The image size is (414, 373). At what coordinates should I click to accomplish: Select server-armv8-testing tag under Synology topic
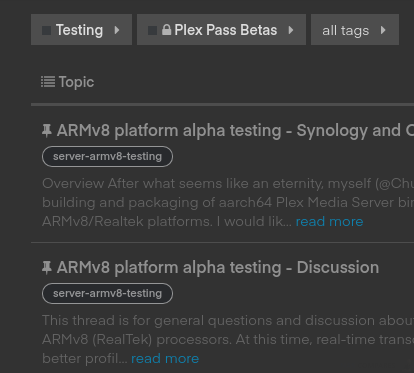coord(107,156)
